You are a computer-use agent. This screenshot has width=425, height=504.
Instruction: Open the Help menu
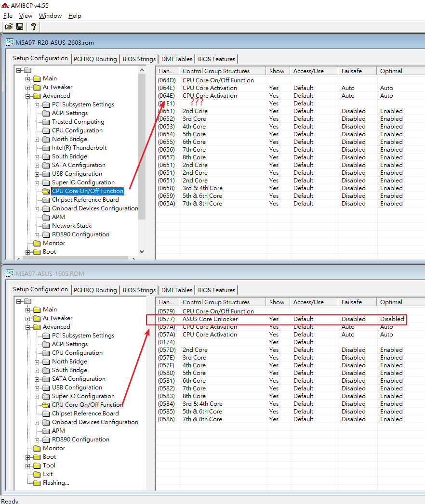(x=75, y=16)
